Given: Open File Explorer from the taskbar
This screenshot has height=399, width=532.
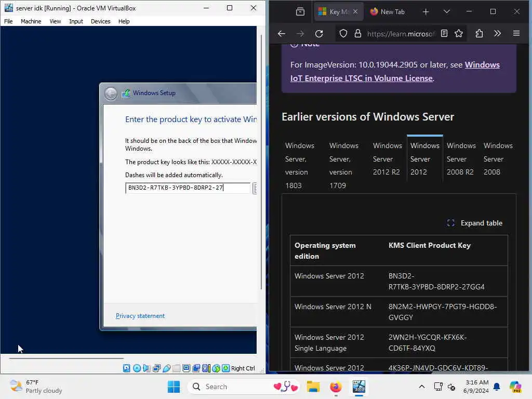Looking at the screenshot, I should 313,387.
